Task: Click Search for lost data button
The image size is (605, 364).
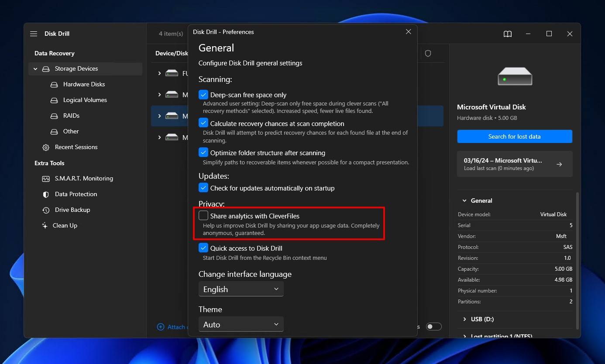Action: point(515,136)
